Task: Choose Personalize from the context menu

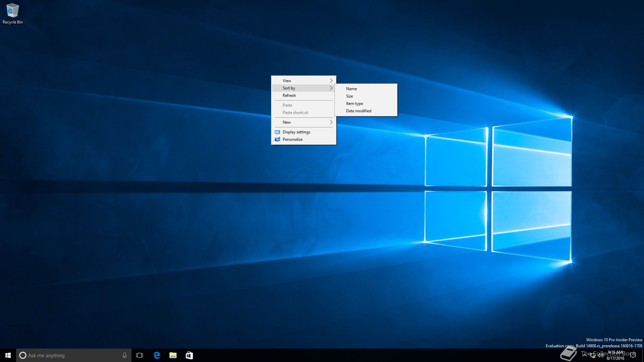Action: pyautogui.click(x=304, y=139)
